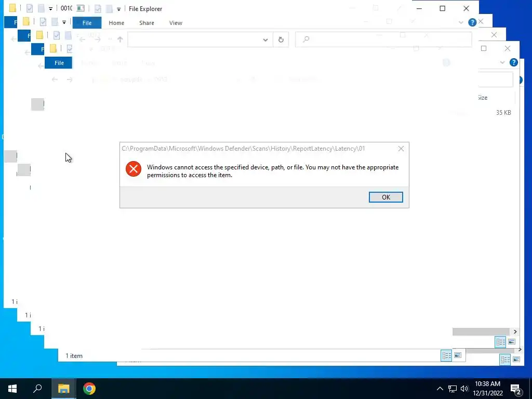
Task: Click the small icon right of 0010 text
Action: tap(81, 8)
